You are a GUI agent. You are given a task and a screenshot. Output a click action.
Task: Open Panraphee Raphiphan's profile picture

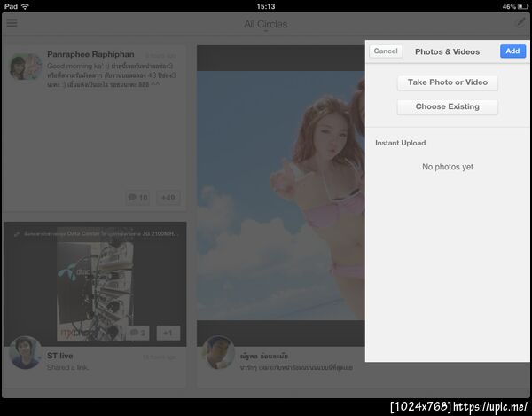[x=26, y=67]
